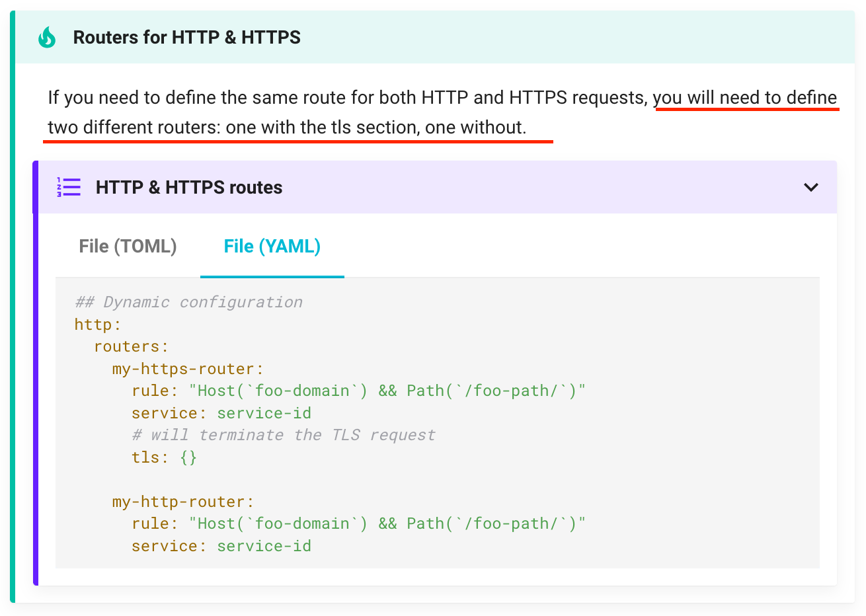Image resolution: width=866 pixels, height=616 pixels.
Task: Click the 'Routers for HTTP & HTTPS' heading
Action: tap(187, 37)
